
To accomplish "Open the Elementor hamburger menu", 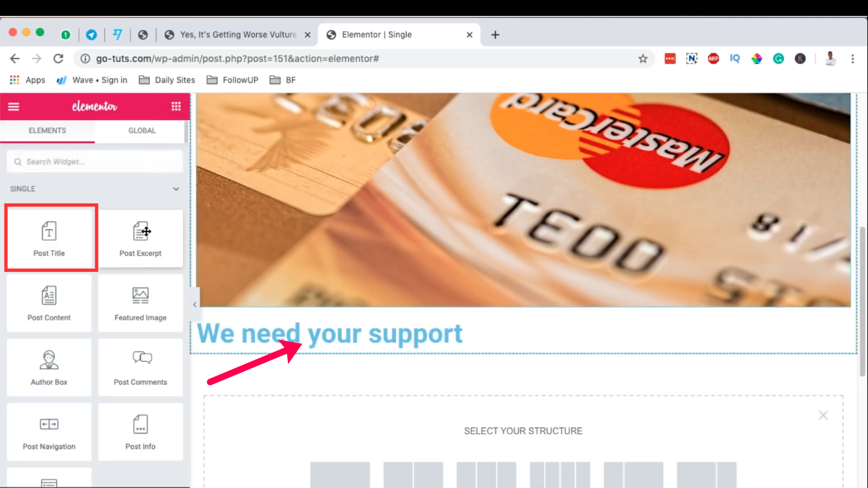I will coord(13,107).
